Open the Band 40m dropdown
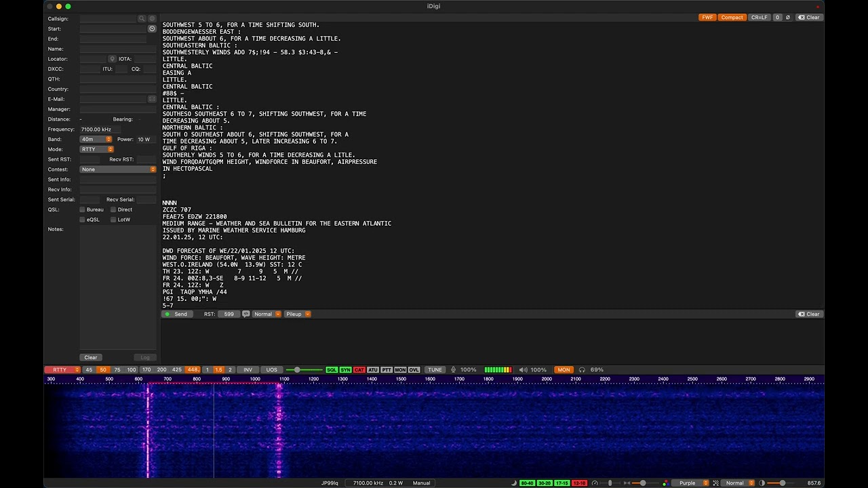 (96, 139)
